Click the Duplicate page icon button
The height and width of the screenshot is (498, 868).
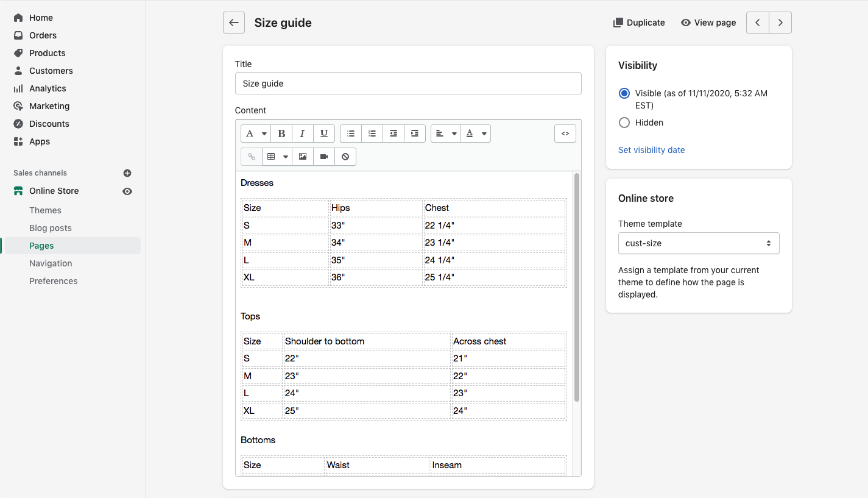coord(639,23)
